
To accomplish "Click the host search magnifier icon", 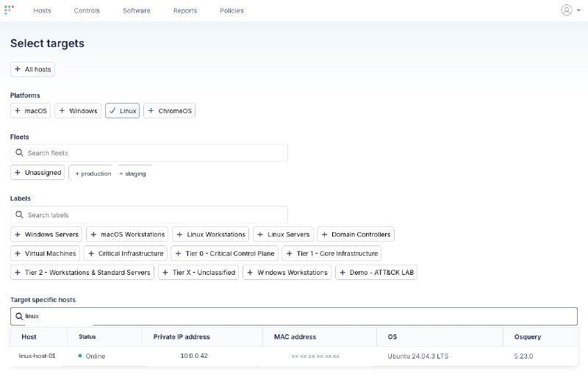I will point(19,316).
